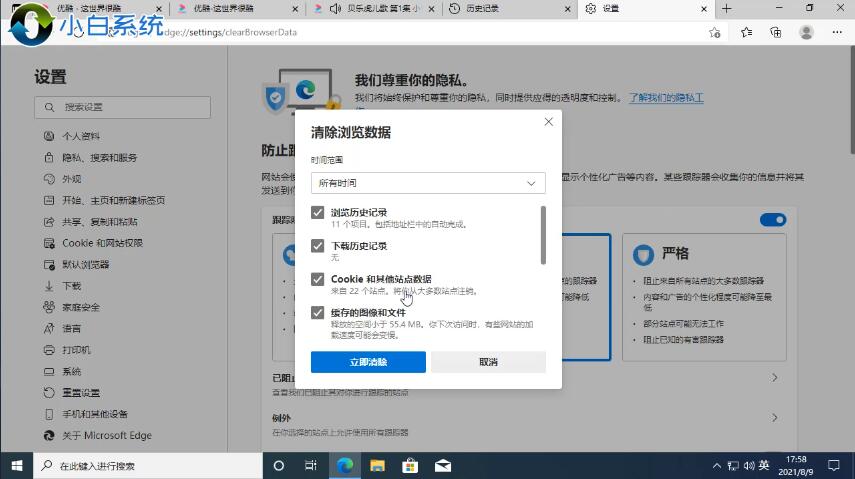Screen dimensions: 855x479
Task: Select 外观 in the settings sidebar
Action: 71,179
